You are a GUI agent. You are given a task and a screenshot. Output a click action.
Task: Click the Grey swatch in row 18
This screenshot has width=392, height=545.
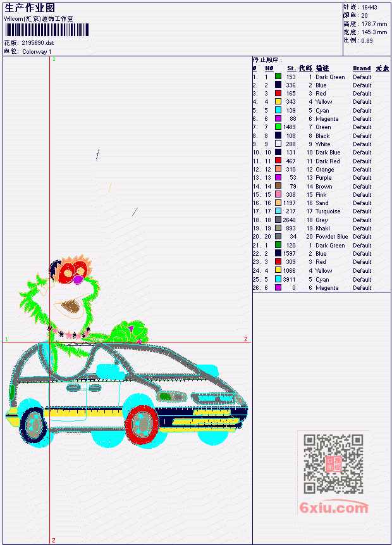[278, 220]
